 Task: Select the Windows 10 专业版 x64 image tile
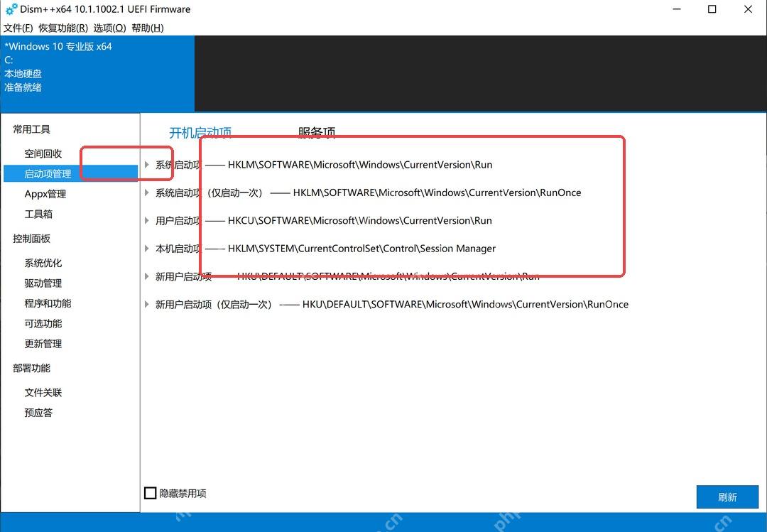tap(97, 73)
